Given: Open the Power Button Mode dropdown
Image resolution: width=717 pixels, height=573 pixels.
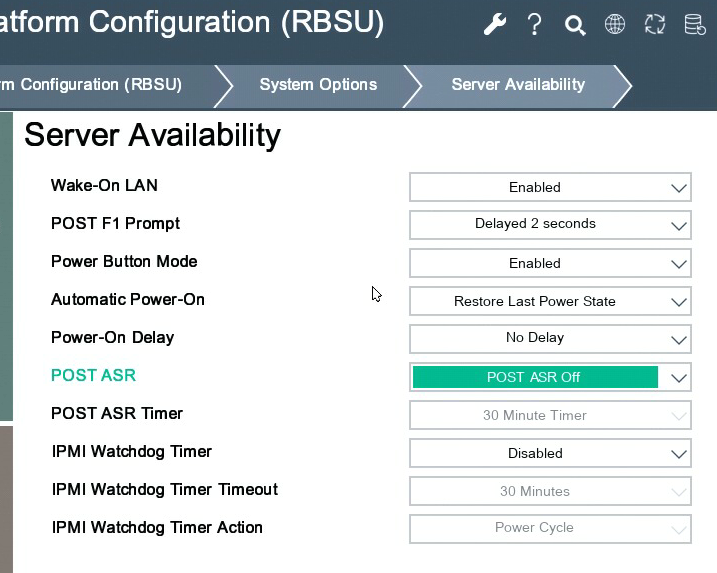Looking at the screenshot, I should 550,263.
